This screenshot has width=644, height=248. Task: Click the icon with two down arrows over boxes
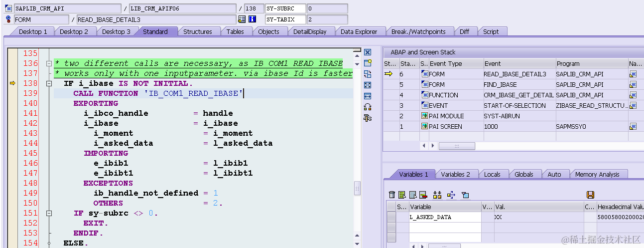point(437,195)
